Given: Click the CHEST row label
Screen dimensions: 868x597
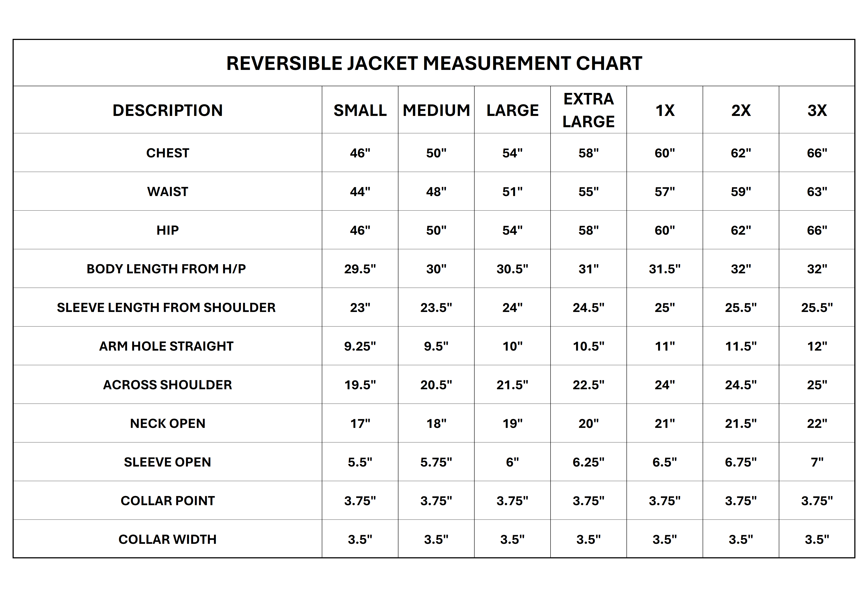Looking at the screenshot, I should (x=168, y=153).
